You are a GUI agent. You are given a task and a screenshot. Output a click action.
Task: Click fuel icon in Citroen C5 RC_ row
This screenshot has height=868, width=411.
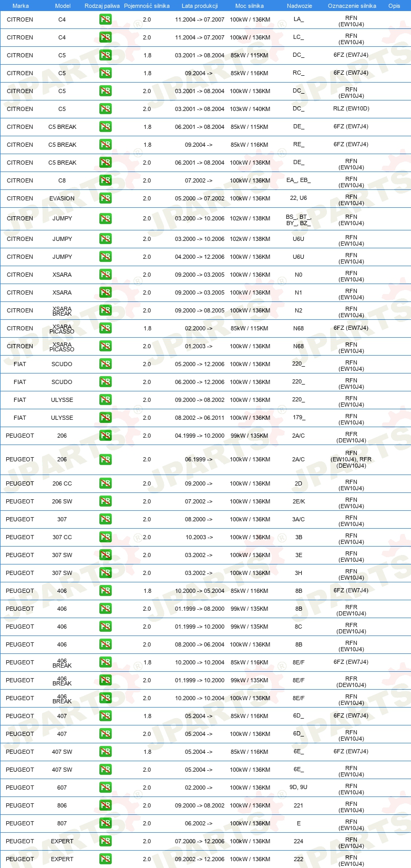click(x=106, y=73)
